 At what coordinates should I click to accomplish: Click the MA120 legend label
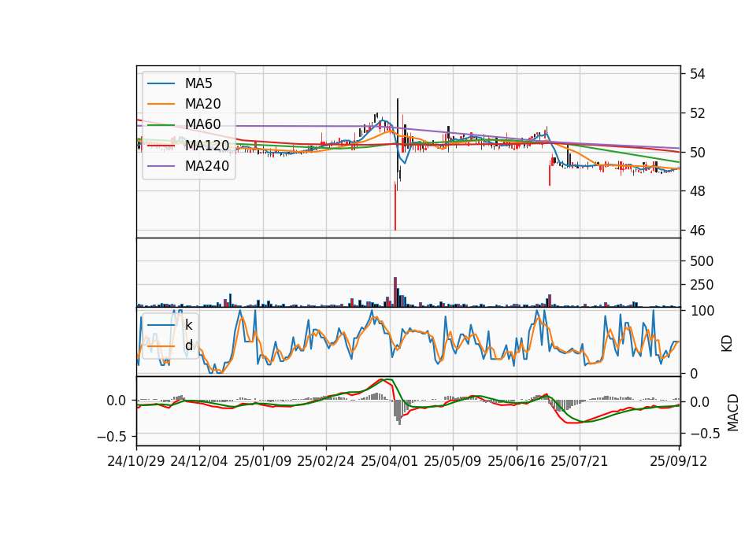pos(207,145)
